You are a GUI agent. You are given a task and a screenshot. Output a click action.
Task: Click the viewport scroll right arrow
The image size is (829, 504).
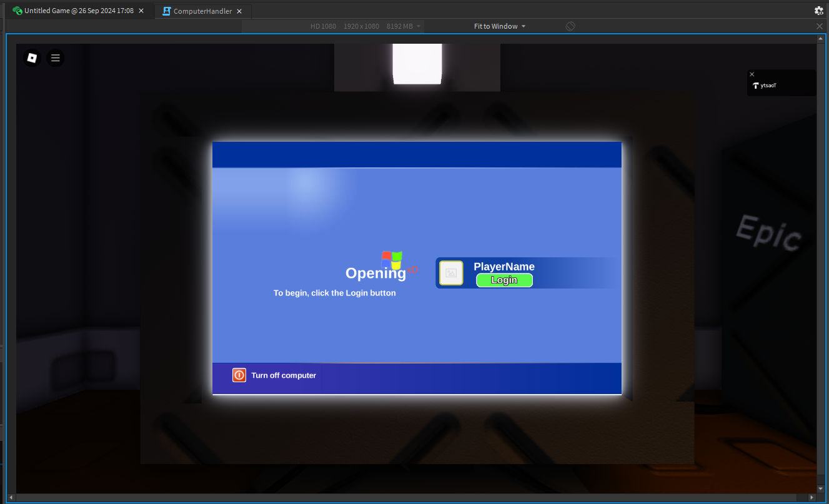coord(812,497)
